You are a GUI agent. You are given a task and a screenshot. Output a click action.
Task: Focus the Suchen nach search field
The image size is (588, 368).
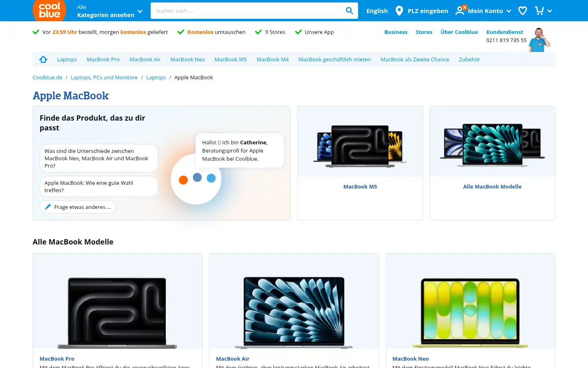pyautogui.click(x=247, y=11)
